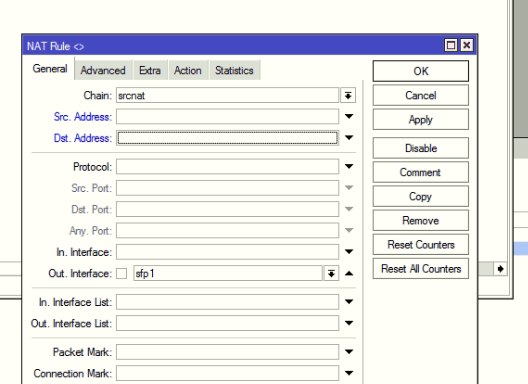Image resolution: width=528 pixels, height=384 pixels.
Task: Click the Out. Interface sfp1 field
Action: (x=228, y=273)
